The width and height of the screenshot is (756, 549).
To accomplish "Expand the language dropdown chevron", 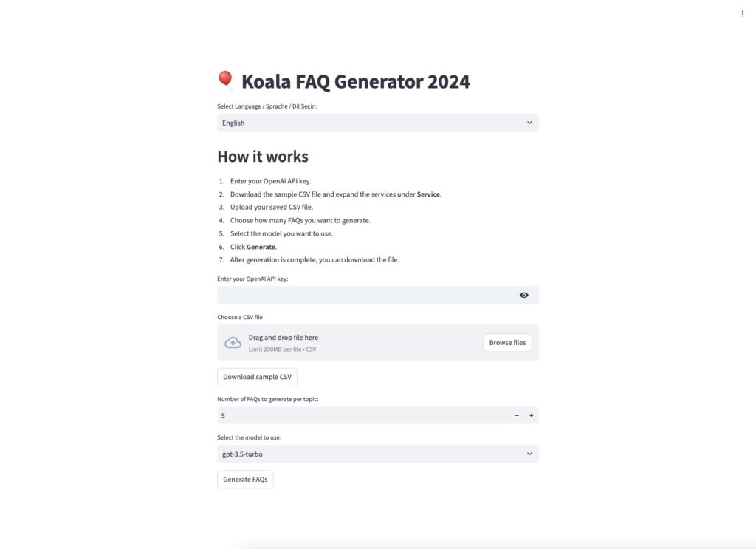I will tap(529, 123).
